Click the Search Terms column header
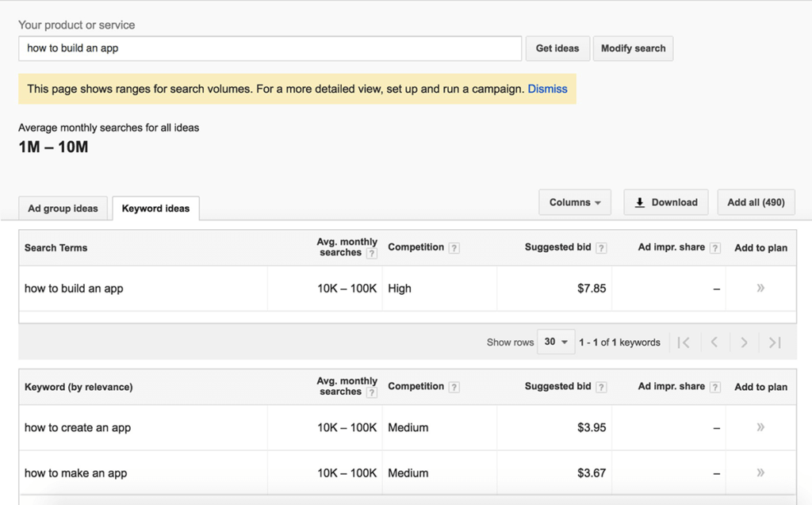The image size is (812, 505). (56, 247)
